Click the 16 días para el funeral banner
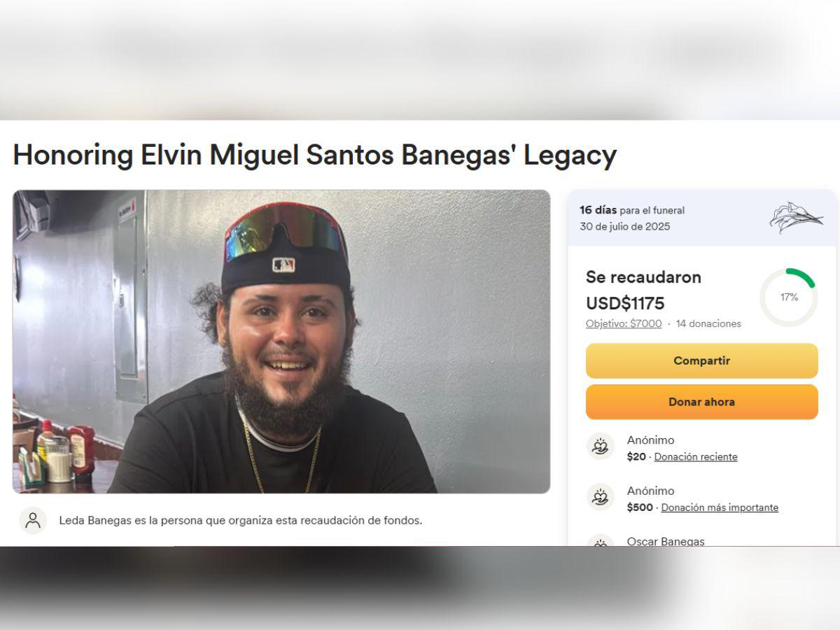The height and width of the screenshot is (630, 840). [x=702, y=218]
